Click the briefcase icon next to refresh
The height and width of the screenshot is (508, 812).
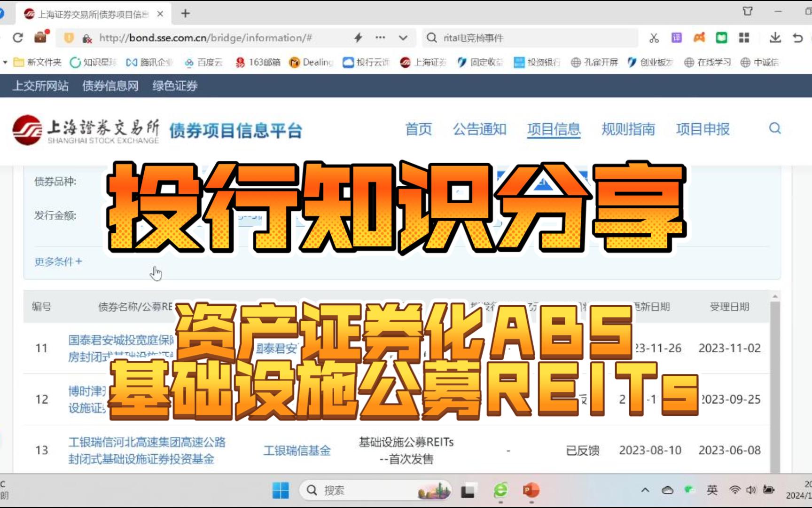pyautogui.click(x=41, y=37)
